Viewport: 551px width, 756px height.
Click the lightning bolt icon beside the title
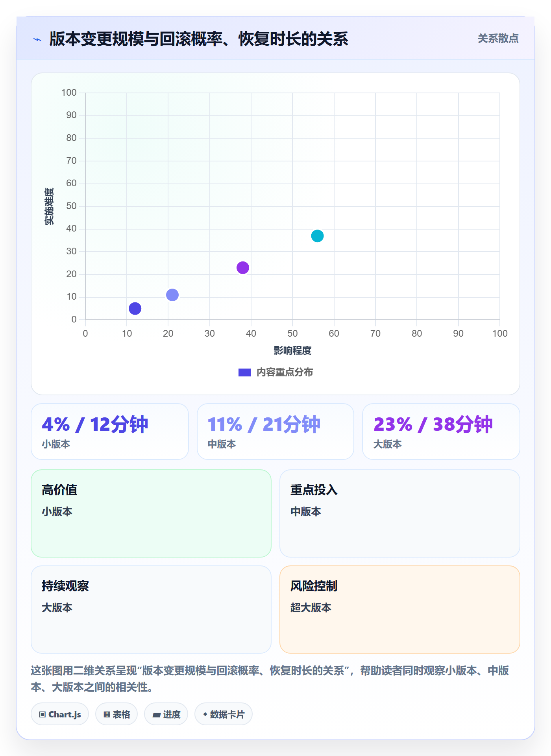pos(37,39)
